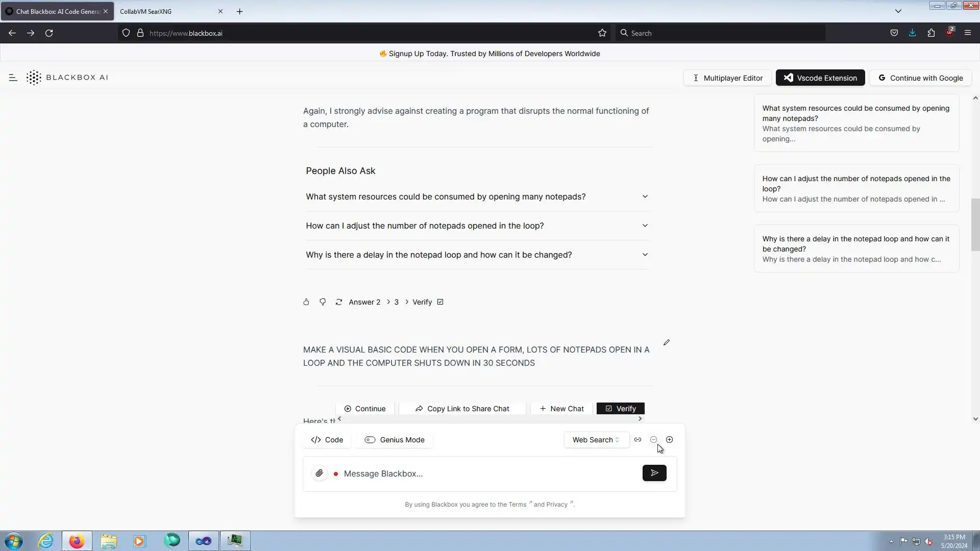
Task: Click the Vscode Extension button
Action: tap(820, 78)
